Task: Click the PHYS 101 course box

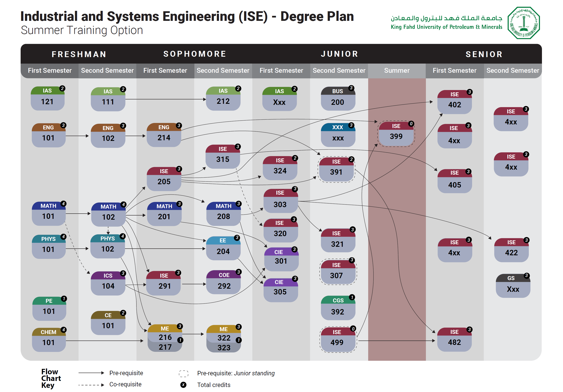Action: click(49, 247)
